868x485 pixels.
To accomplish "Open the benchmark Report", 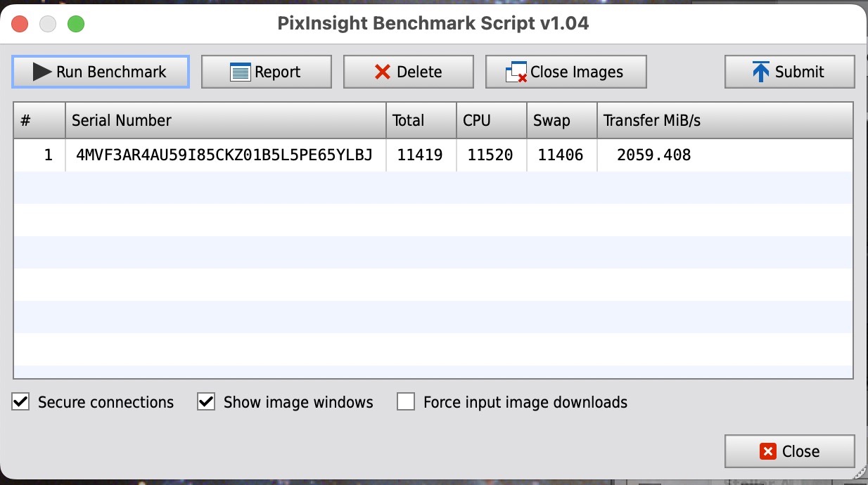I will point(266,72).
